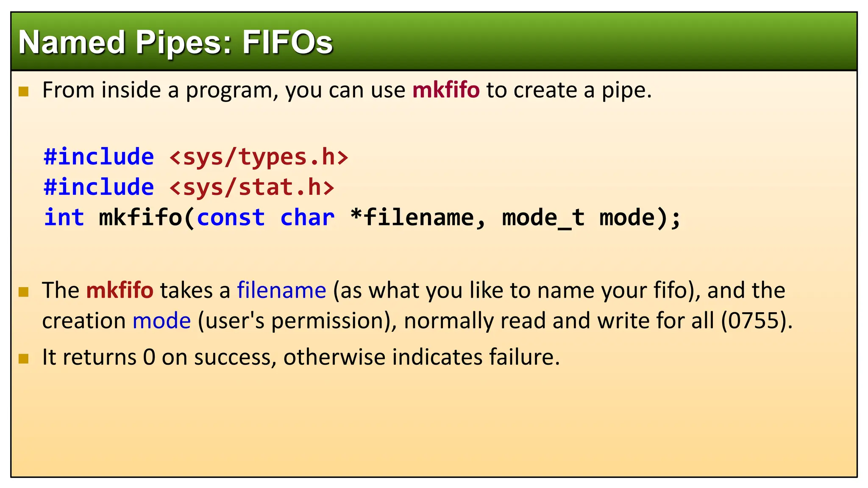Click the 'Named Pipes: FIFOs' slide title
Viewport: 868px width, 488px height.
(175, 43)
